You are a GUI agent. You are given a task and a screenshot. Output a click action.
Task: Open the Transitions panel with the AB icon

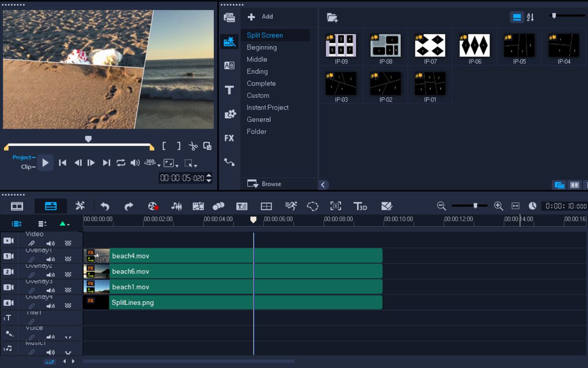coord(229,65)
